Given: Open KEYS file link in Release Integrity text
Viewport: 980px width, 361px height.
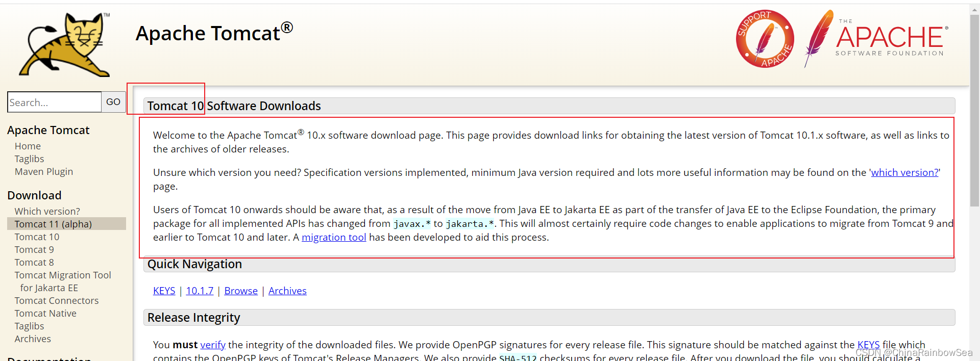Looking at the screenshot, I should 868,345.
